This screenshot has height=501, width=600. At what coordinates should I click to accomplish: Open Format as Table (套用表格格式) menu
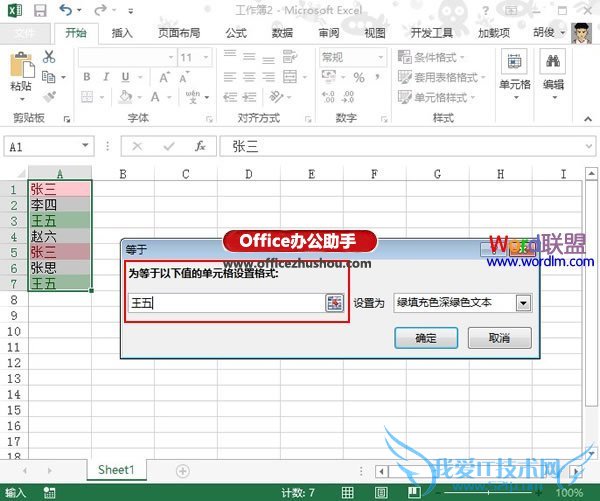point(442,77)
